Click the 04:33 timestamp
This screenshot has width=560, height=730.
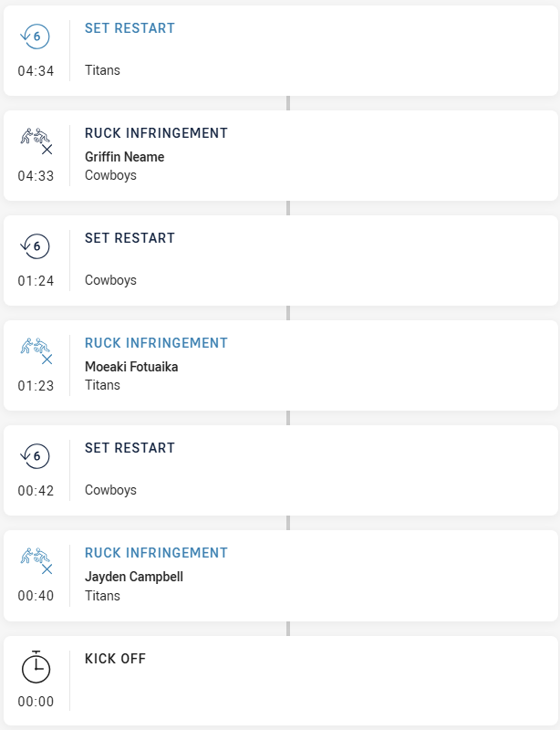pyautogui.click(x=36, y=176)
